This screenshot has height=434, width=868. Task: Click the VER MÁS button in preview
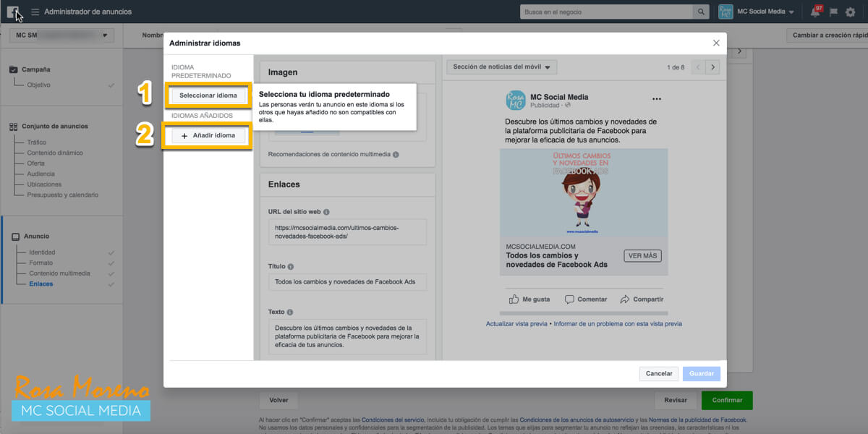pyautogui.click(x=642, y=256)
